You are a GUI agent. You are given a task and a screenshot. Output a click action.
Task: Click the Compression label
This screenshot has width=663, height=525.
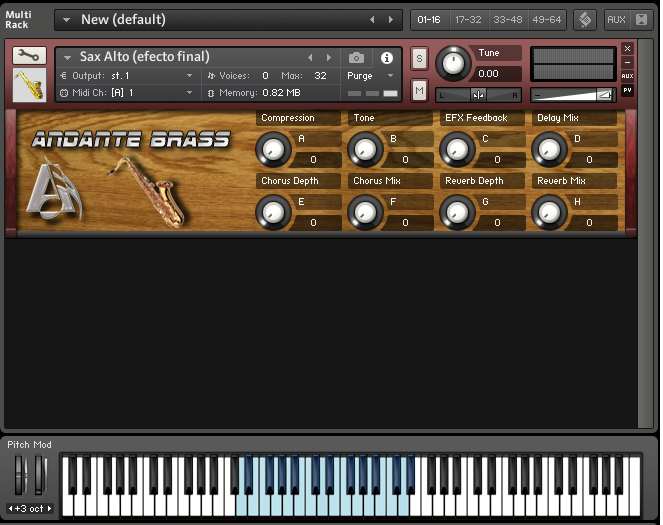pyautogui.click(x=288, y=118)
